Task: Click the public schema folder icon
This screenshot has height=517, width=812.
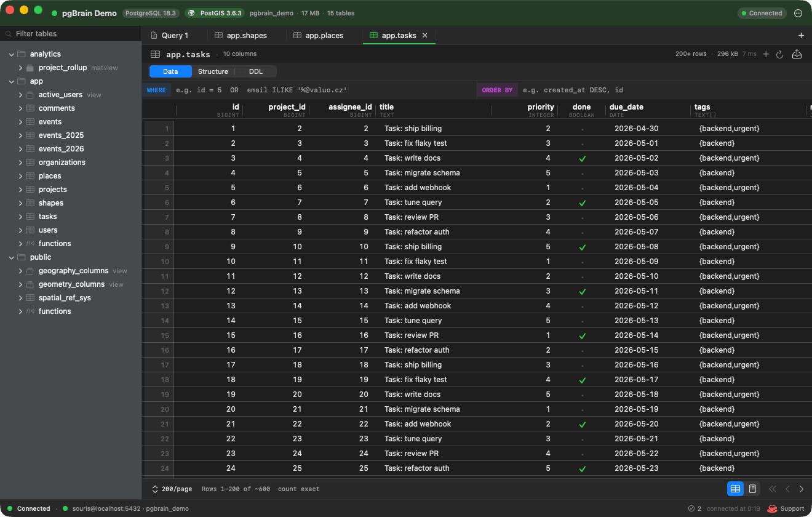Action: pyautogui.click(x=22, y=257)
